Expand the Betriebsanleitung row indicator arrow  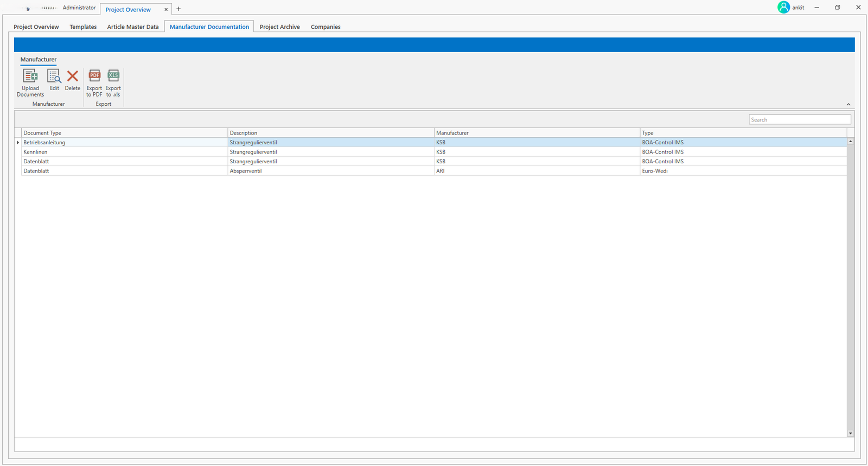pyautogui.click(x=18, y=143)
